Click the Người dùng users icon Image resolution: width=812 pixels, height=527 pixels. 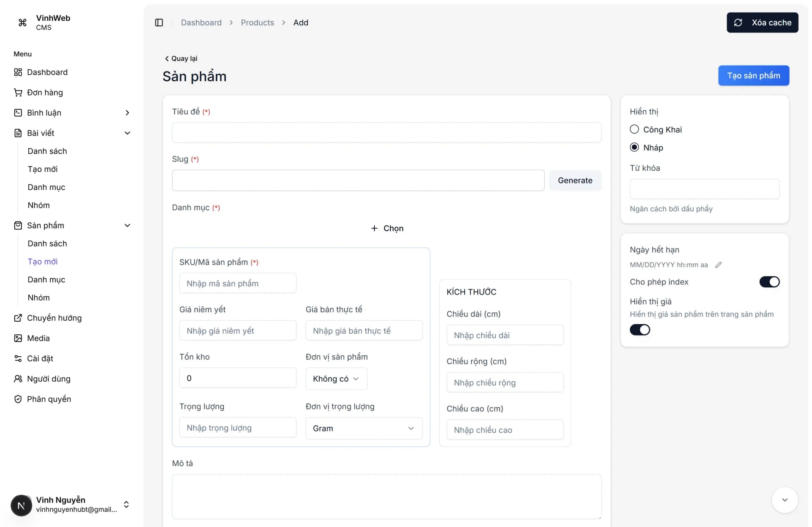pos(18,379)
